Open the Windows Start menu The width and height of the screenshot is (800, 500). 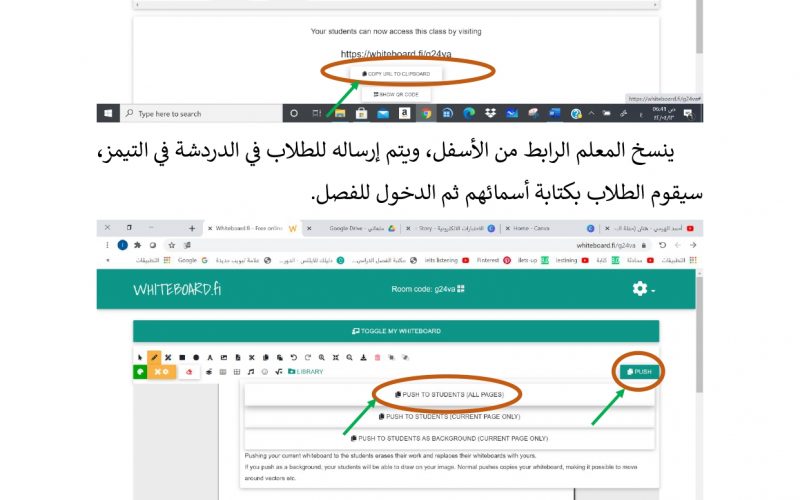click(108, 113)
